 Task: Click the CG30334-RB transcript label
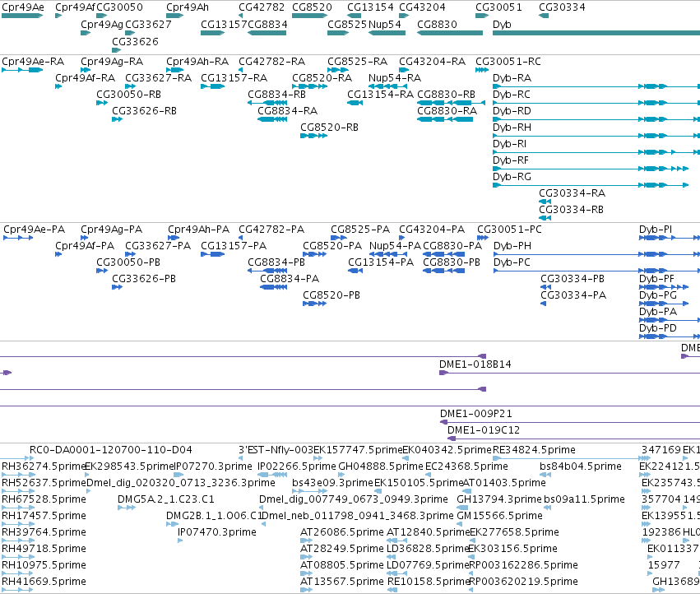coord(571,210)
